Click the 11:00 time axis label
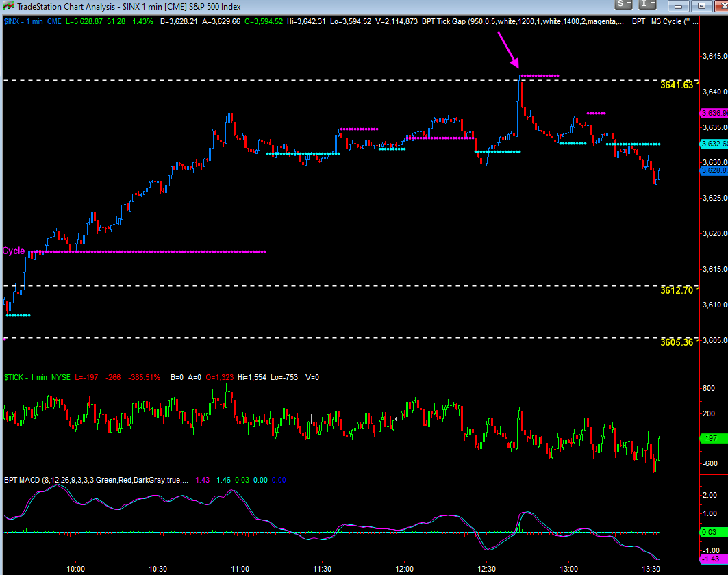 240,569
